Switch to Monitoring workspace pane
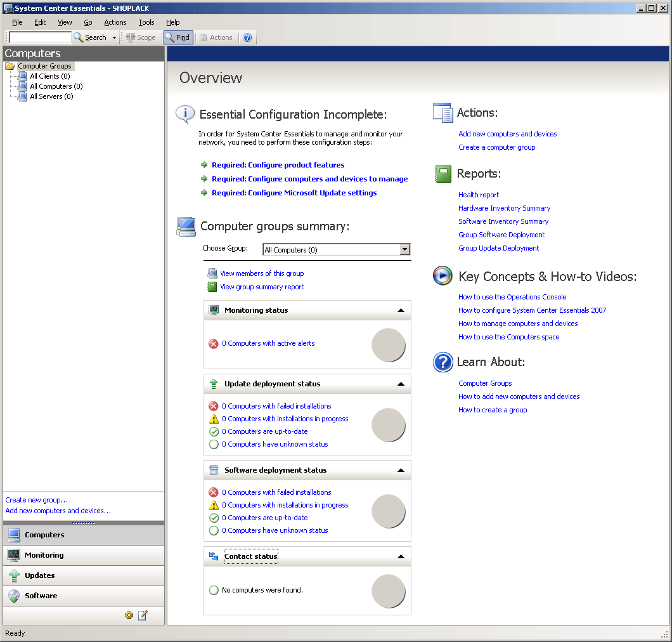Image resolution: width=672 pixels, height=642 pixels. click(84, 555)
